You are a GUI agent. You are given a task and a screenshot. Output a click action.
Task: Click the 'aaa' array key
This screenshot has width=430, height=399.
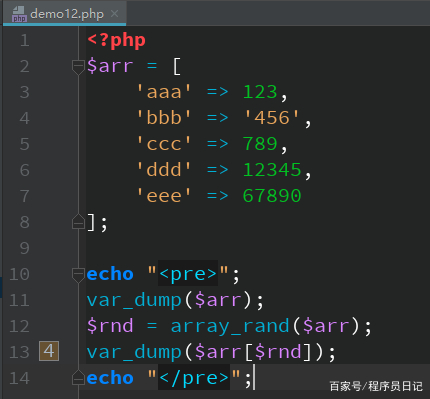point(164,92)
